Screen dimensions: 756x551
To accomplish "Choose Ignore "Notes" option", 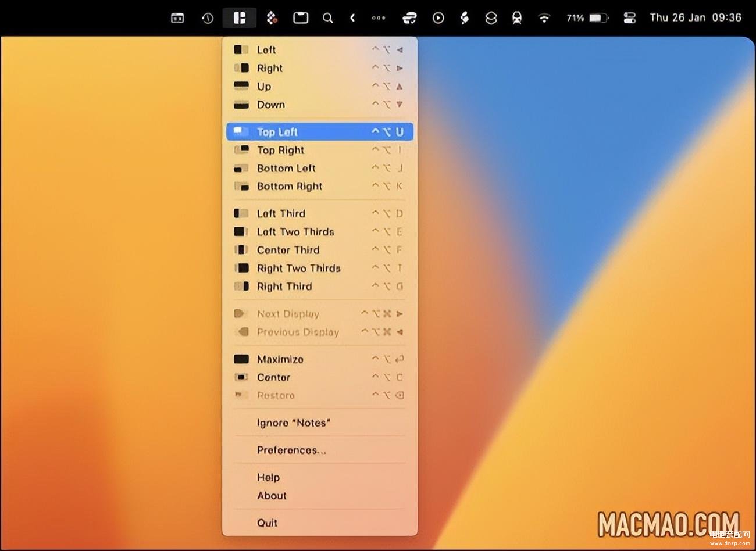I will [x=319, y=423].
